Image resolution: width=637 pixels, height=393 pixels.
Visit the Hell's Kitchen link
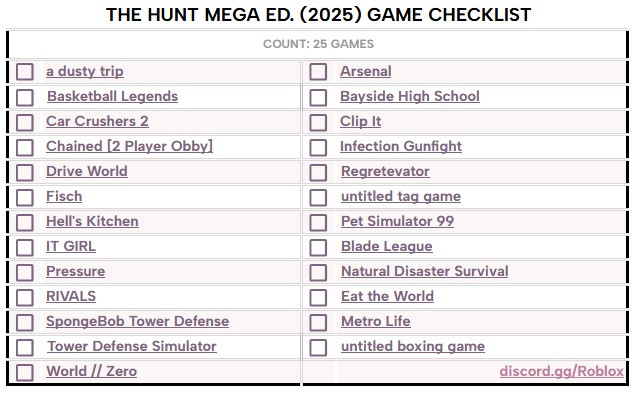[x=92, y=221]
